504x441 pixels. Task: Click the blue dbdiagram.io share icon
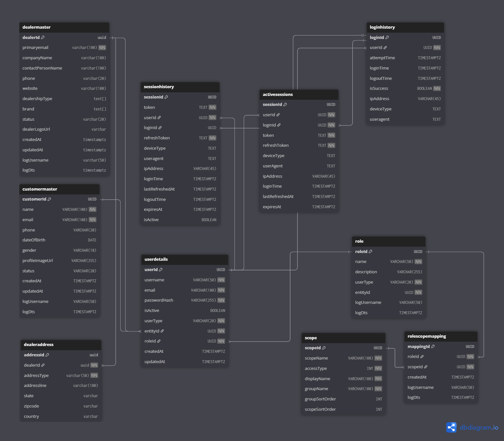click(452, 427)
